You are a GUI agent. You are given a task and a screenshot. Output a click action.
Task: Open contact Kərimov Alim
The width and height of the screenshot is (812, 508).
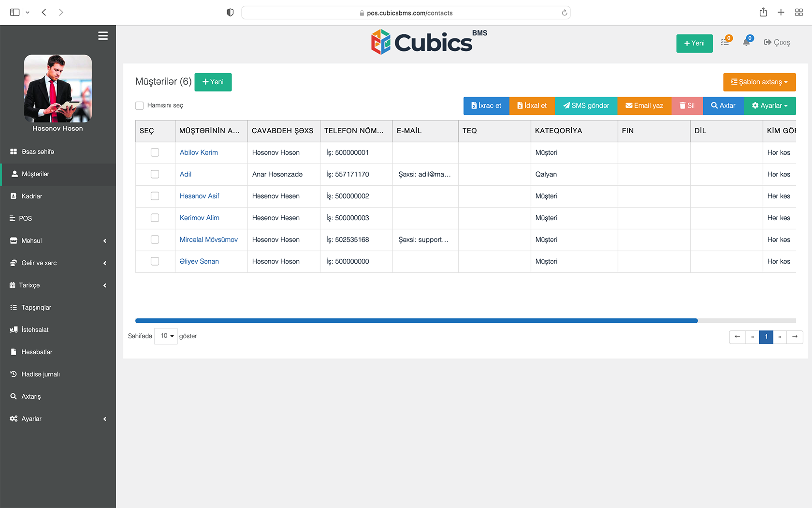199,218
